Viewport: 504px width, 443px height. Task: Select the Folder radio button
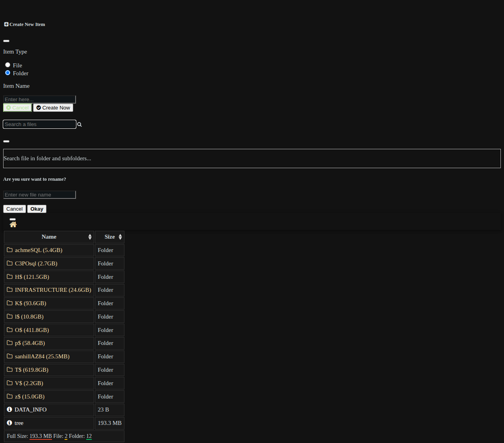7,73
